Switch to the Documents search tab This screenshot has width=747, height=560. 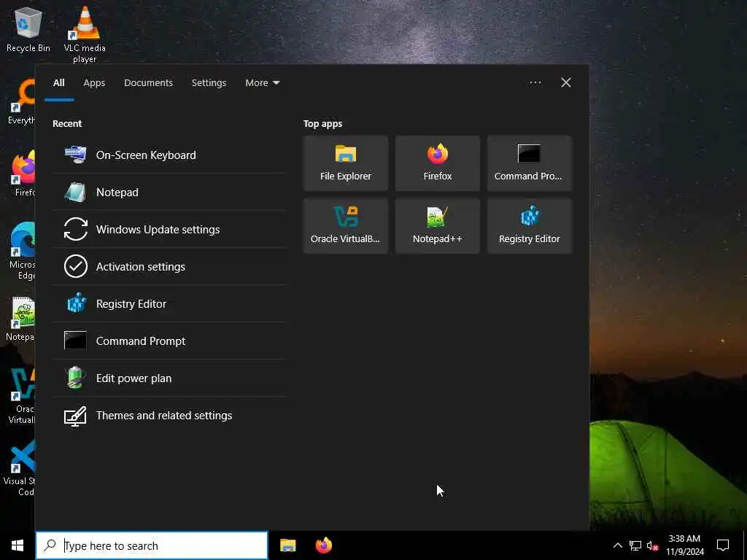(x=149, y=83)
